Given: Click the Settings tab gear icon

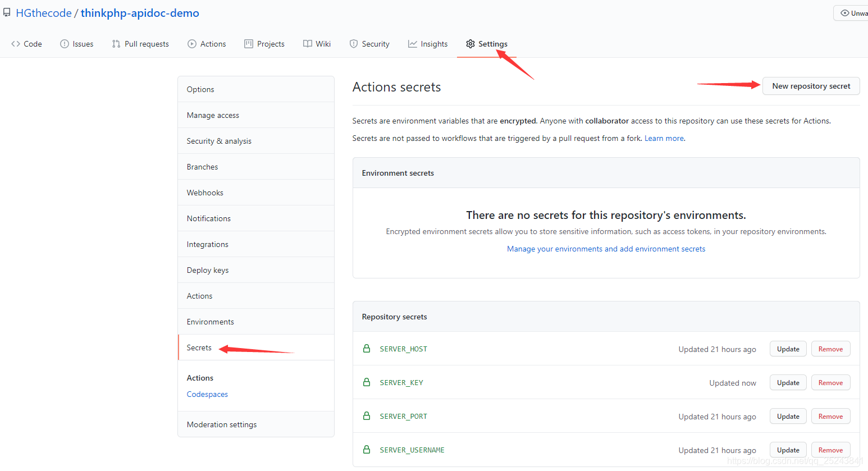Looking at the screenshot, I should (470, 44).
